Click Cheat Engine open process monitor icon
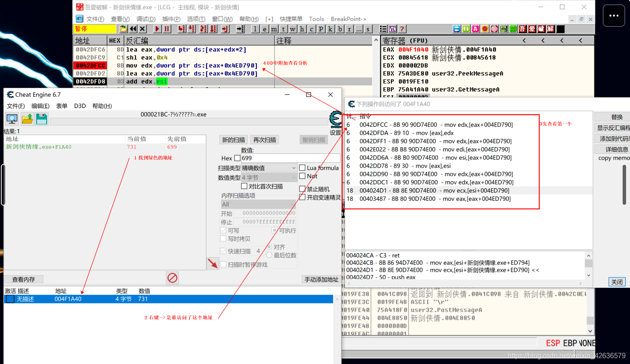Viewport: 630px width, 364px height. tap(12, 119)
